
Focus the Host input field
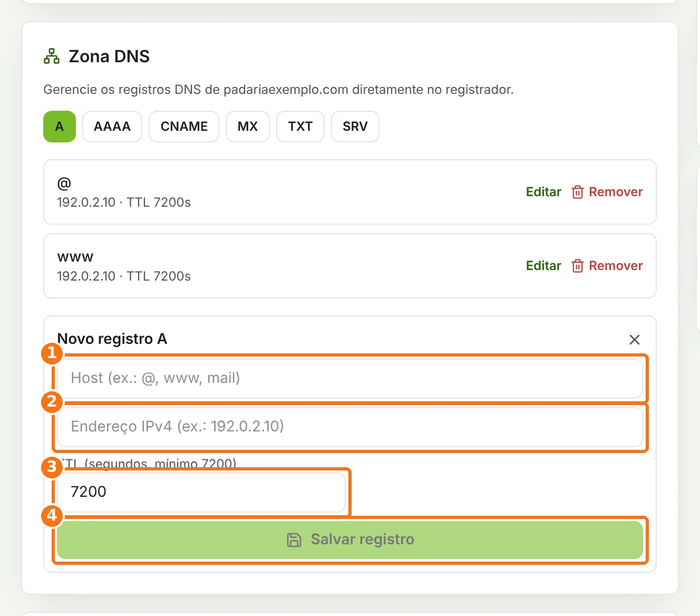350,378
